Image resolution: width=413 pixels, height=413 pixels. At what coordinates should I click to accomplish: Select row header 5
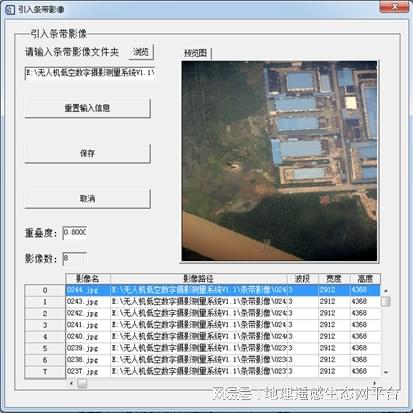pyautogui.click(x=45, y=349)
